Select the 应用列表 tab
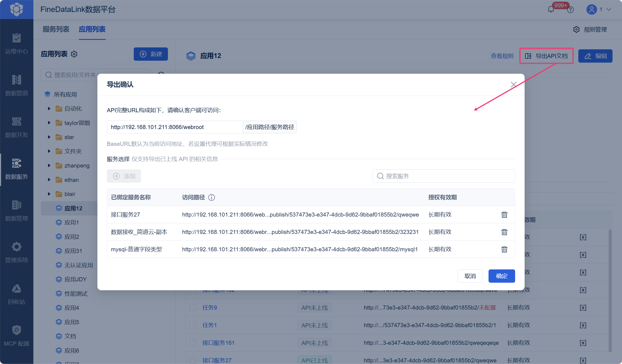This screenshot has width=622, height=364. click(92, 29)
